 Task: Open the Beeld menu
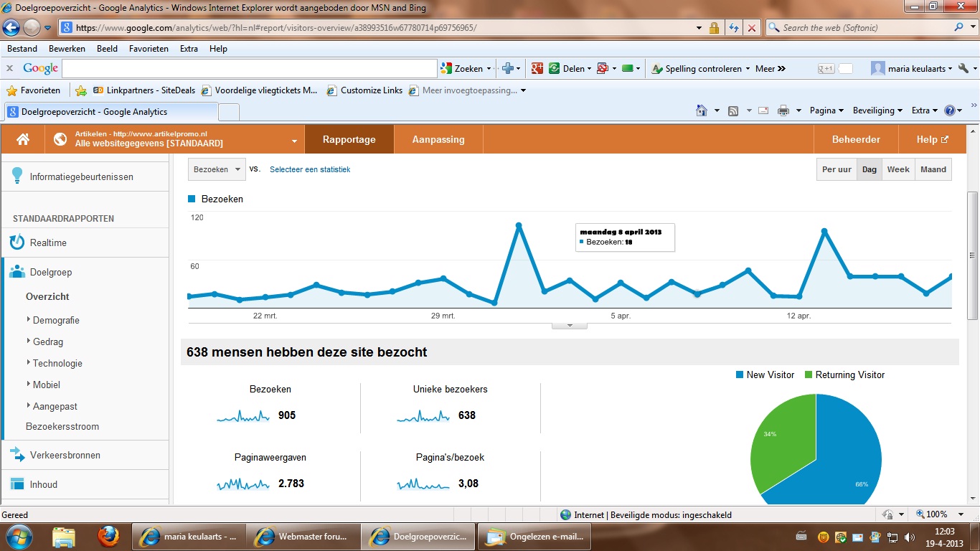(108, 49)
